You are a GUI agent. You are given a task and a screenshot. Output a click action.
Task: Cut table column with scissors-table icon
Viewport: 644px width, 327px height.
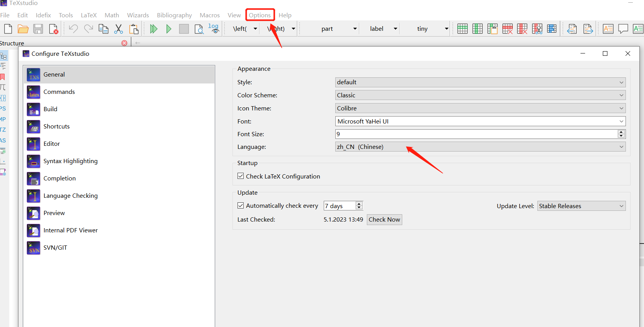point(537,29)
